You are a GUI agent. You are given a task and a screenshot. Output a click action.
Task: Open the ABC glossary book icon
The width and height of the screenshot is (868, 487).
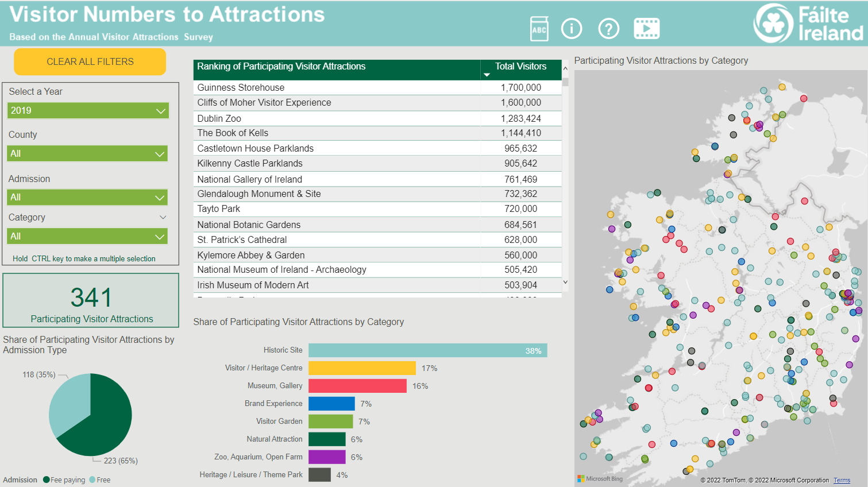tap(539, 29)
